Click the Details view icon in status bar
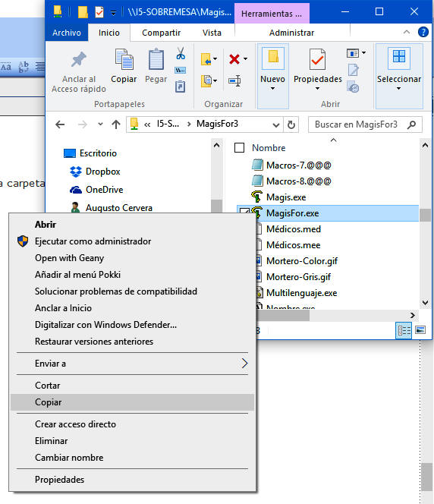The height and width of the screenshot is (504, 434). [x=404, y=330]
